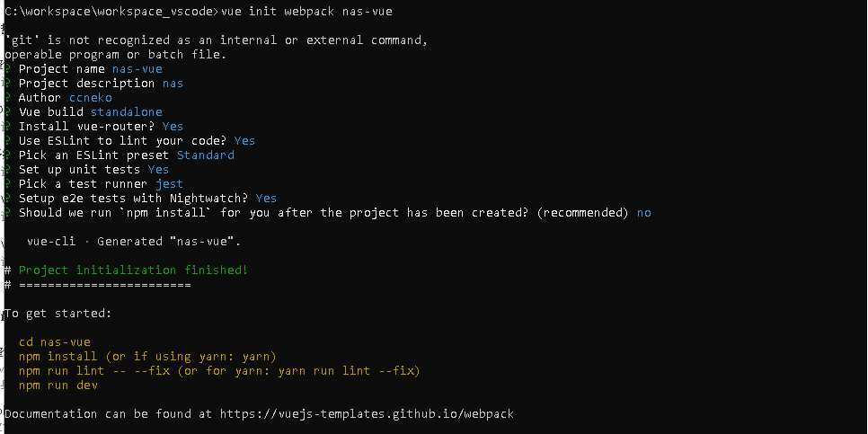Click the Vue build value standalone
Screen dimensions: 868x434
click(x=127, y=111)
